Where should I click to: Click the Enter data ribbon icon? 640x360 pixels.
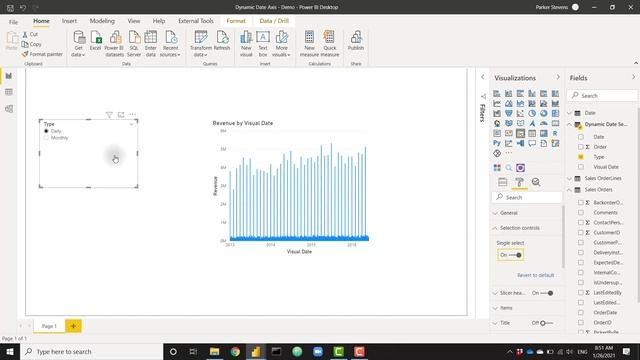click(x=151, y=43)
